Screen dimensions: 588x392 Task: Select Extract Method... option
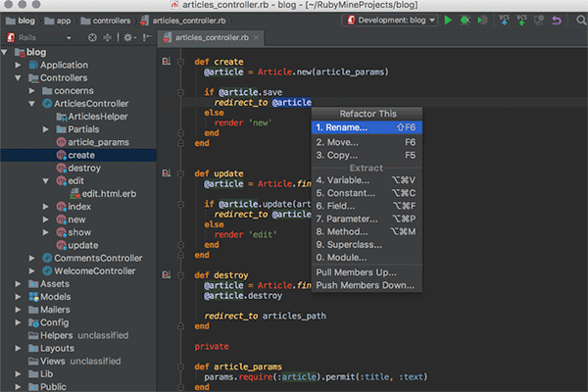click(367, 232)
